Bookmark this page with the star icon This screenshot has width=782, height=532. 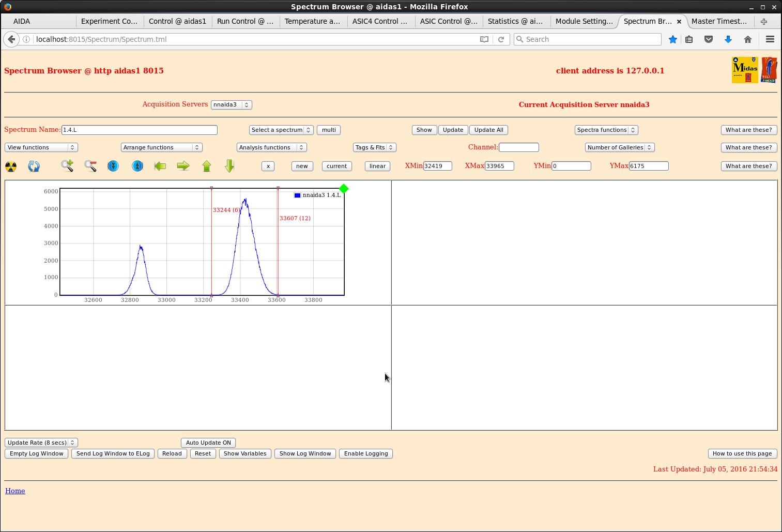coord(673,39)
